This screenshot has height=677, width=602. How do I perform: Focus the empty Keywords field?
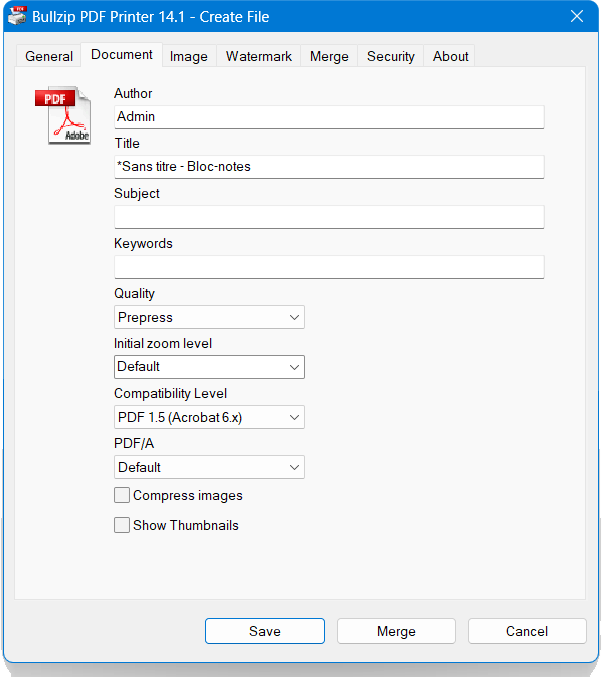329,267
